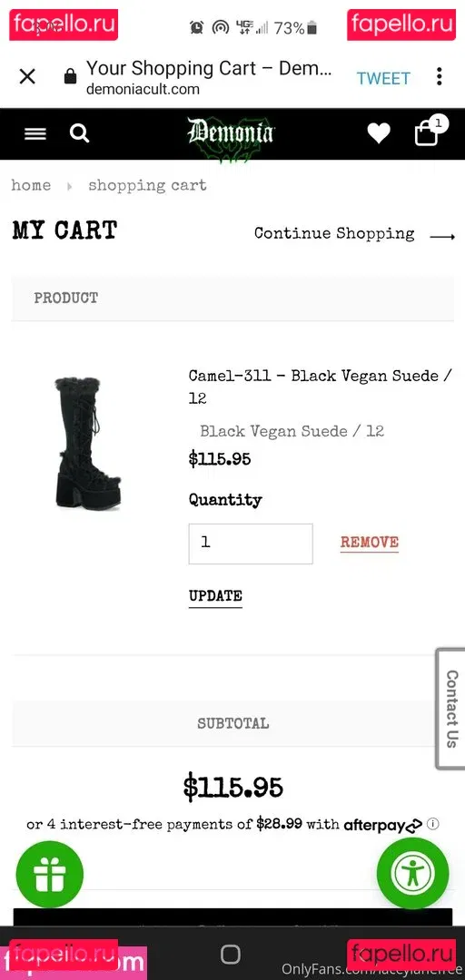Open the Camel-311 boot thumbnail
Image resolution: width=465 pixels, height=980 pixels.
(88, 445)
